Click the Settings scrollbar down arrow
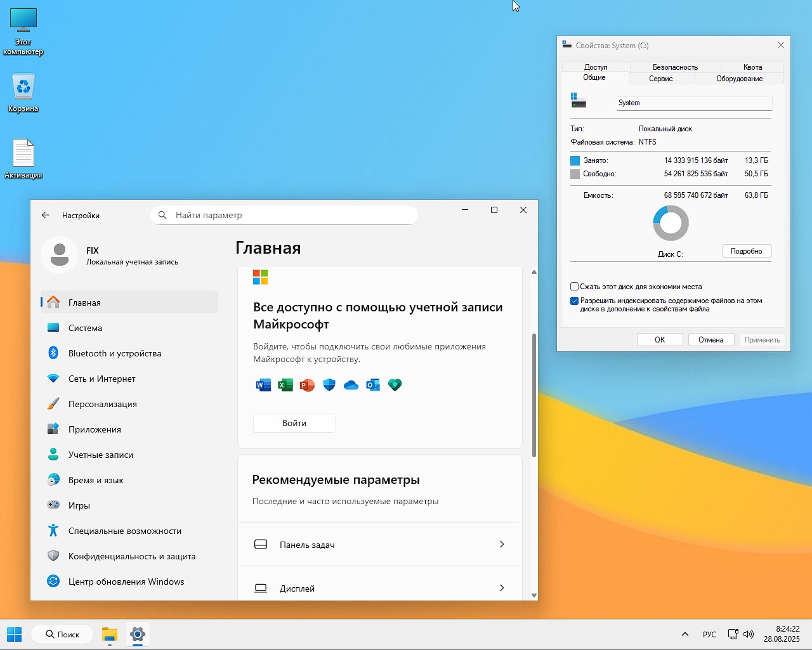The height and width of the screenshot is (650, 812). [534, 595]
